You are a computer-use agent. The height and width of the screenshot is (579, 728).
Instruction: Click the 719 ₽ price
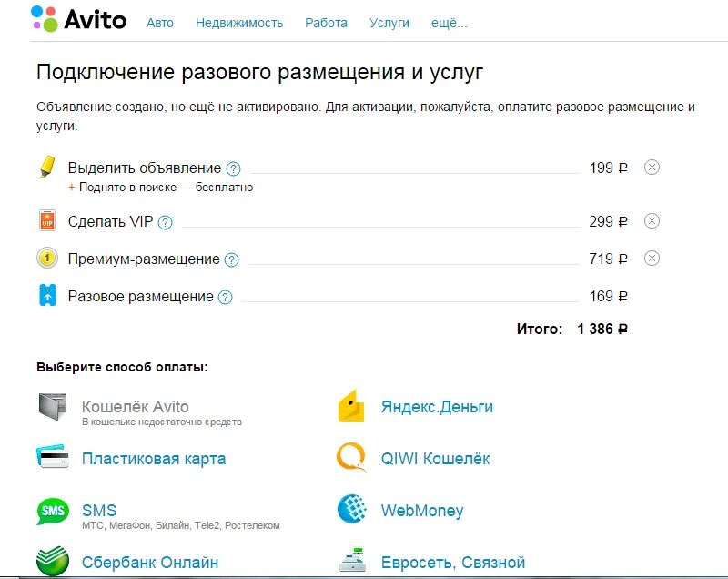pyautogui.click(x=608, y=259)
